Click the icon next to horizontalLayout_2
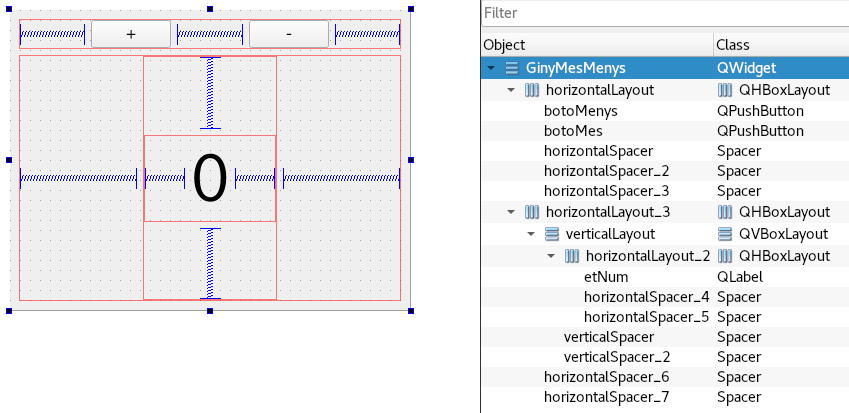 coord(572,256)
